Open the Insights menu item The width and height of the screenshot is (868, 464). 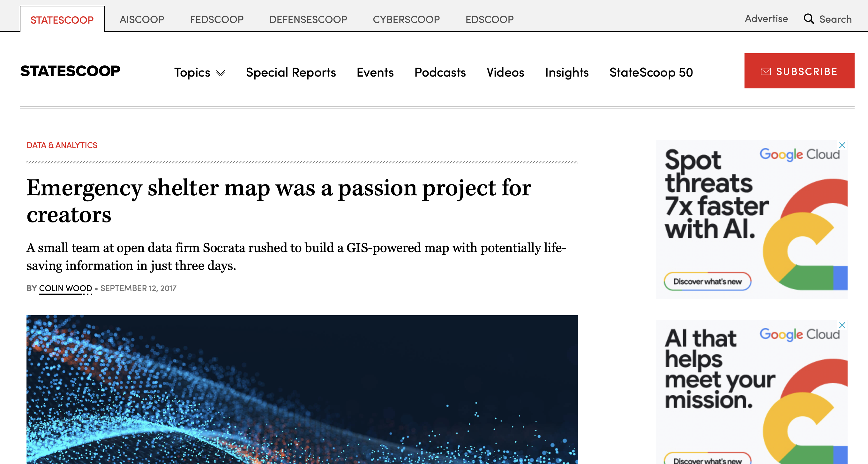(567, 72)
